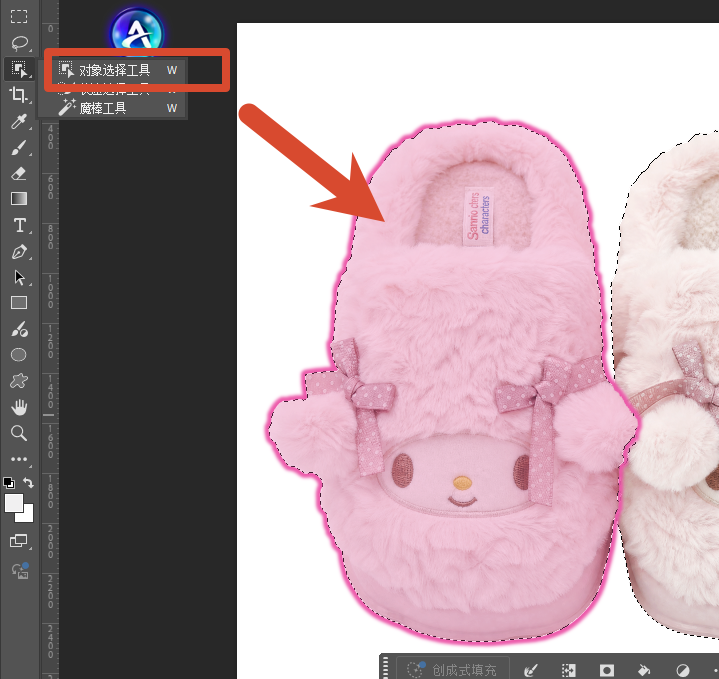This screenshot has height=679, width=719.
Task: Select the Hand tool
Action: [x=19, y=407]
